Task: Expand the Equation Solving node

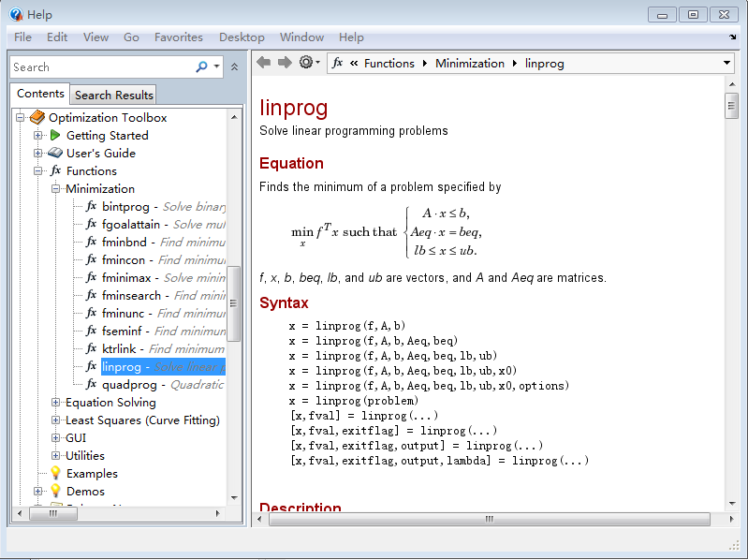Action: (56, 402)
